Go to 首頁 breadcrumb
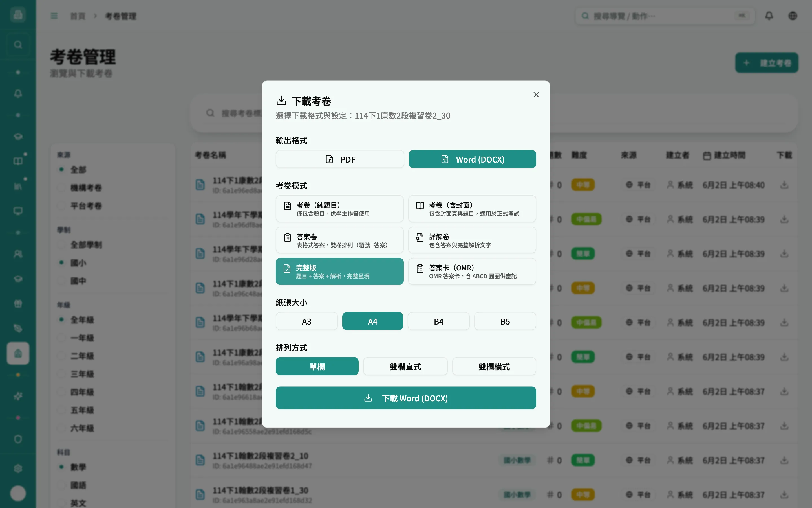Image resolution: width=812 pixels, height=508 pixels. click(78, 16)
